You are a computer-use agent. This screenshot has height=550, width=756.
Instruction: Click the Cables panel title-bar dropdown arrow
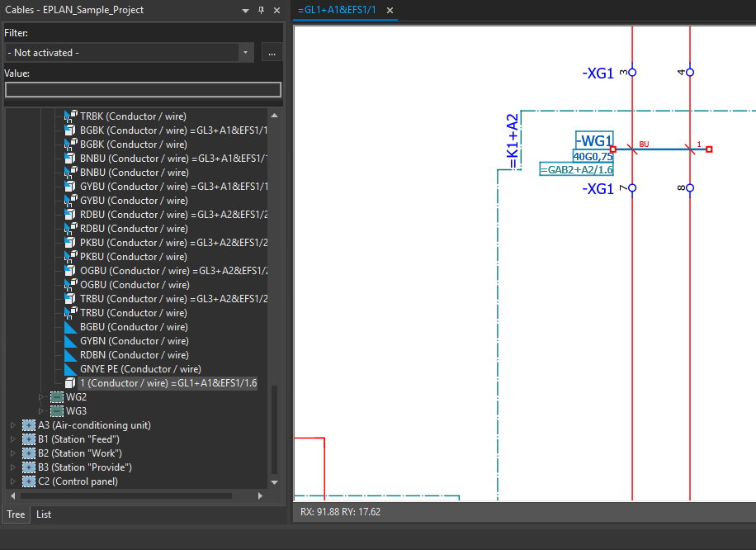(244, 10)
